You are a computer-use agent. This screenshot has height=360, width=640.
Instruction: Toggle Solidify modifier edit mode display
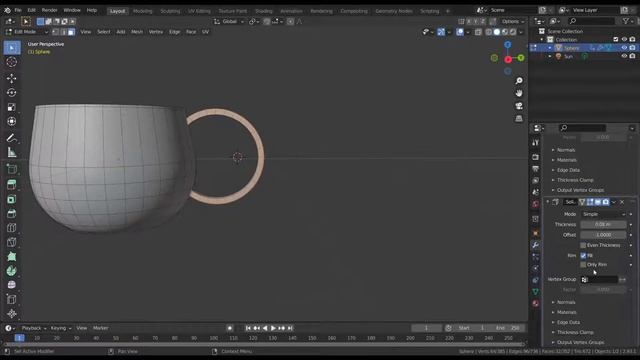[x=590, y=202]
